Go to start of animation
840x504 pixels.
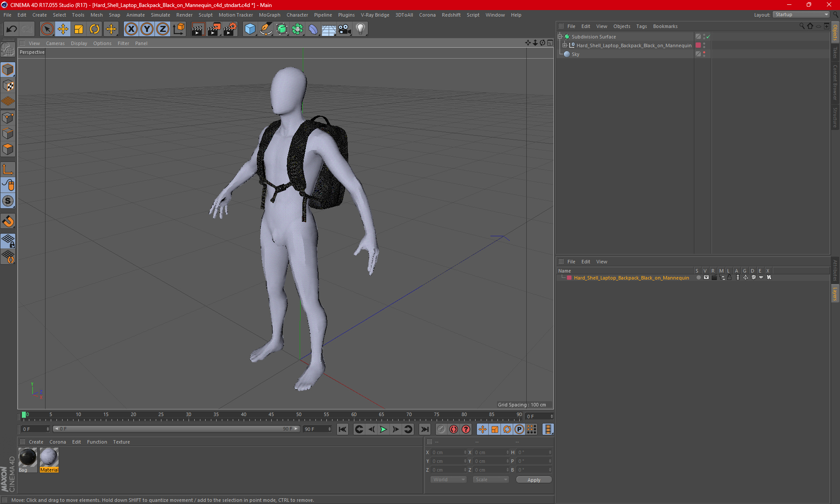pyautogui.click(x=343, y=429)
